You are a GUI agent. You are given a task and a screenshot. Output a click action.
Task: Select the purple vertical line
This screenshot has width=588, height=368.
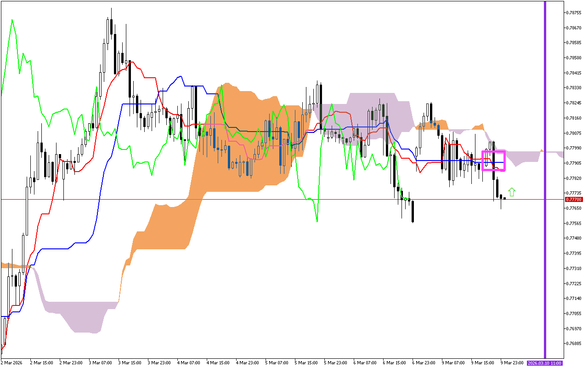(545, 184)
